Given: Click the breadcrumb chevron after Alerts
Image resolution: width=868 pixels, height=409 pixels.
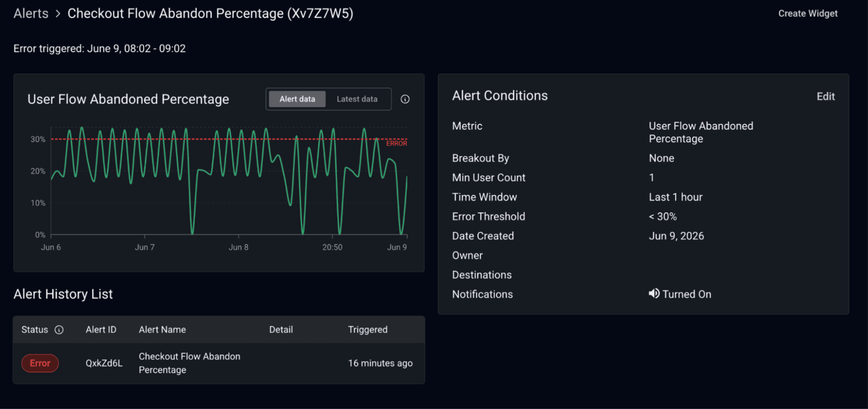Looking at the screenshot, I should tap(58, 14).
